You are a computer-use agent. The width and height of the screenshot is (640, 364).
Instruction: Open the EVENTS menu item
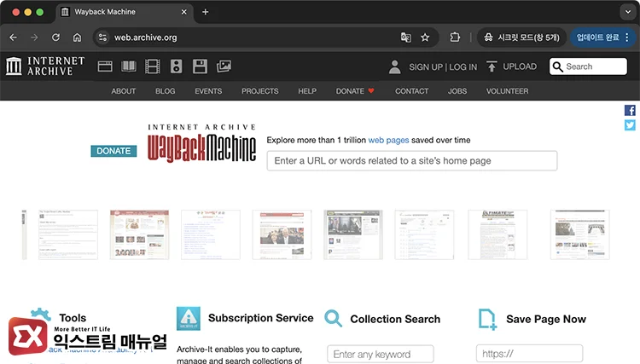pos(208,91)
